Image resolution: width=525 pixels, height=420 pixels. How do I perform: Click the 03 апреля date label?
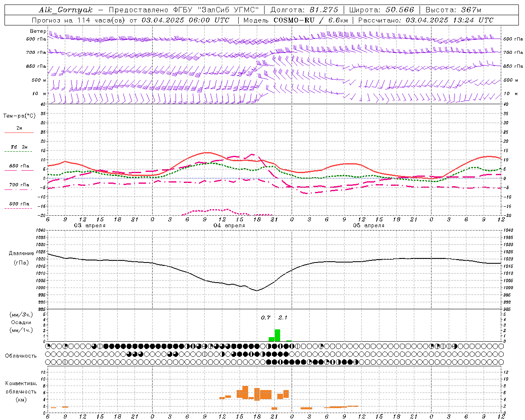coord(89,226)
